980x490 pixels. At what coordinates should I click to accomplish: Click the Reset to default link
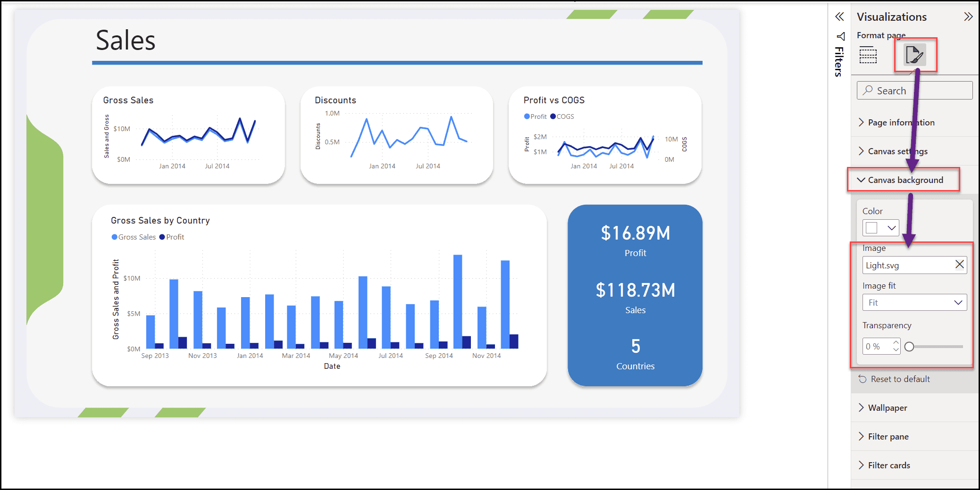click(x=899, y=379)
